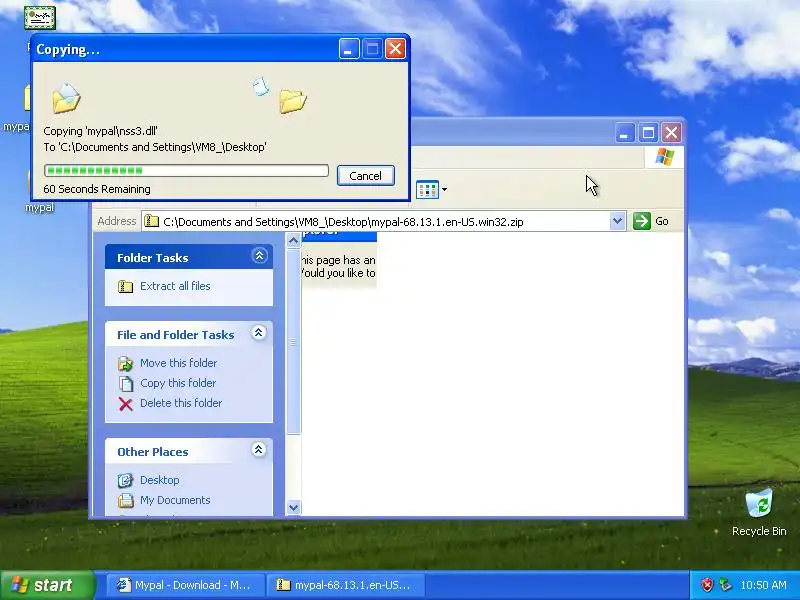800x600 pixels.
Task: Click the red security shield tray icon
Action: tap(707, 585)
